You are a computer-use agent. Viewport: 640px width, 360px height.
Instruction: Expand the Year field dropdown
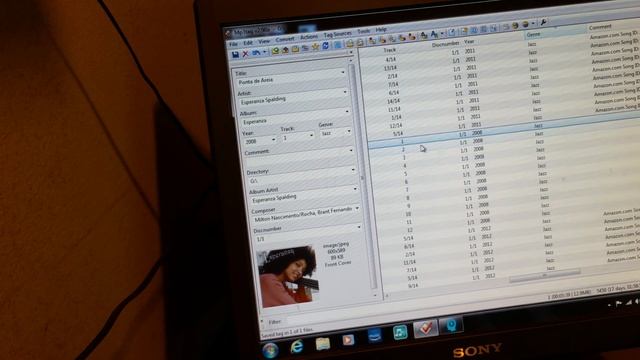click(x=273, y=140)
